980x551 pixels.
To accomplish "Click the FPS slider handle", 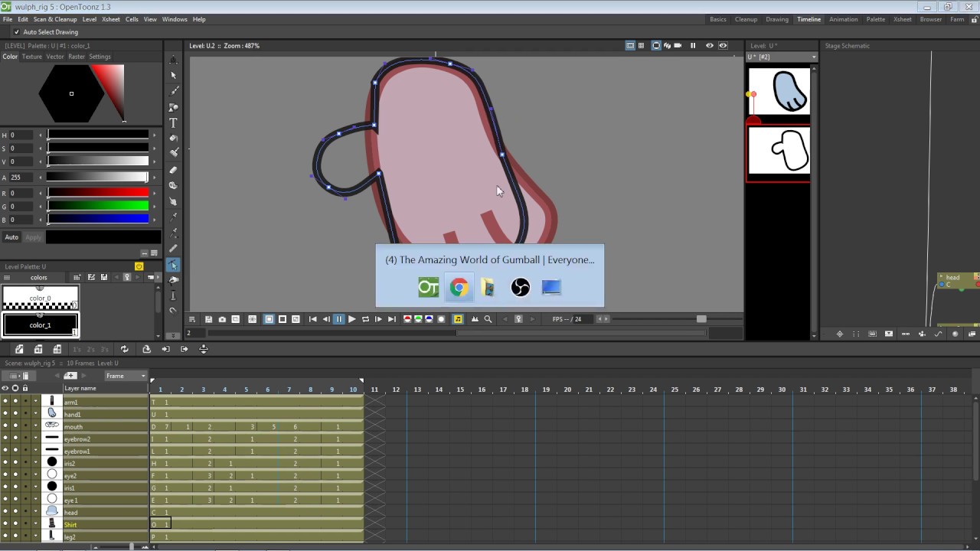I will tap(701, 319).
